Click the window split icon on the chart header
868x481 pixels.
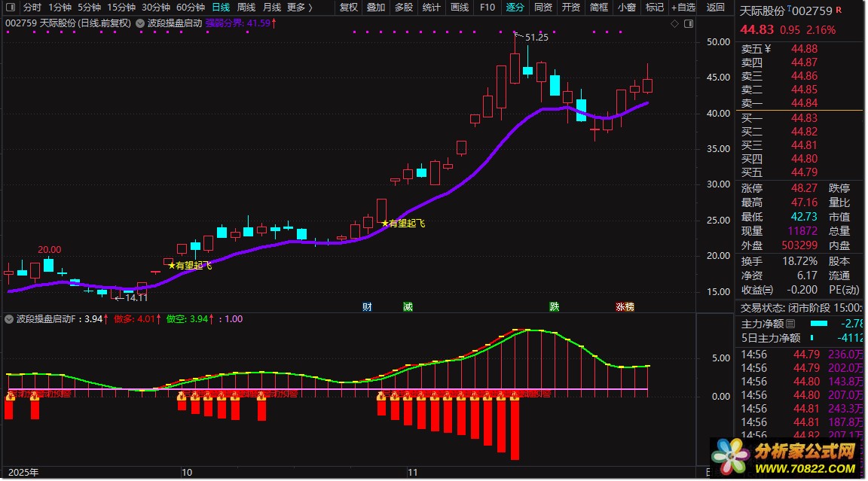[689, 24]
